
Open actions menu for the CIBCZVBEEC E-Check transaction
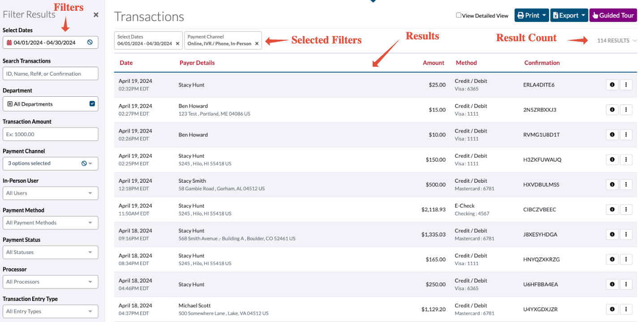[x=626, y=209]
